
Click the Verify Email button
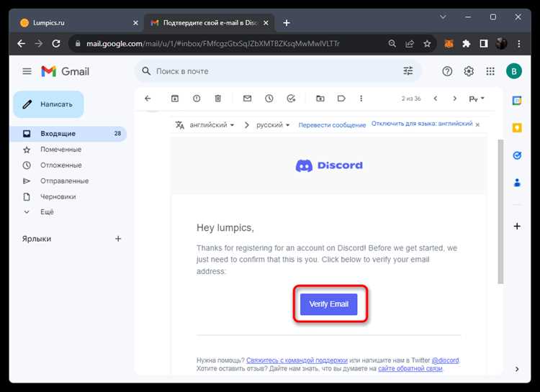coord(328,304)
